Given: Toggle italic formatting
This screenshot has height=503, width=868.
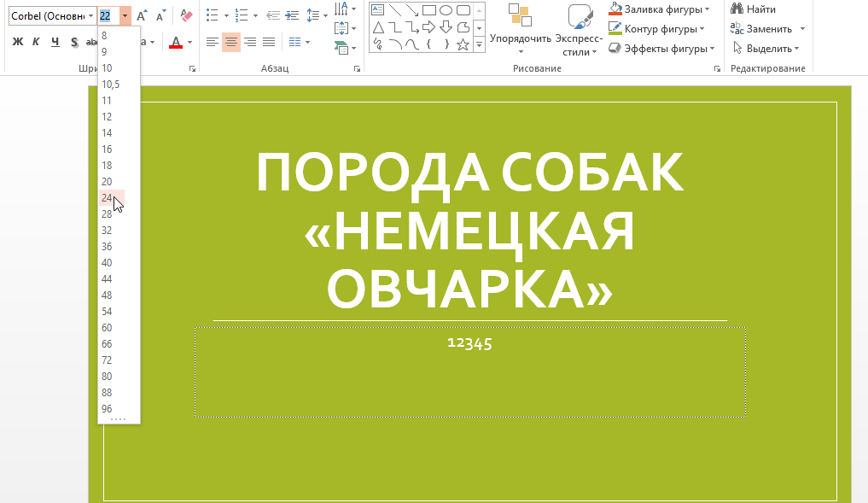Looking at the screenshot, I should pyautogui.click(x=35, y=40).
